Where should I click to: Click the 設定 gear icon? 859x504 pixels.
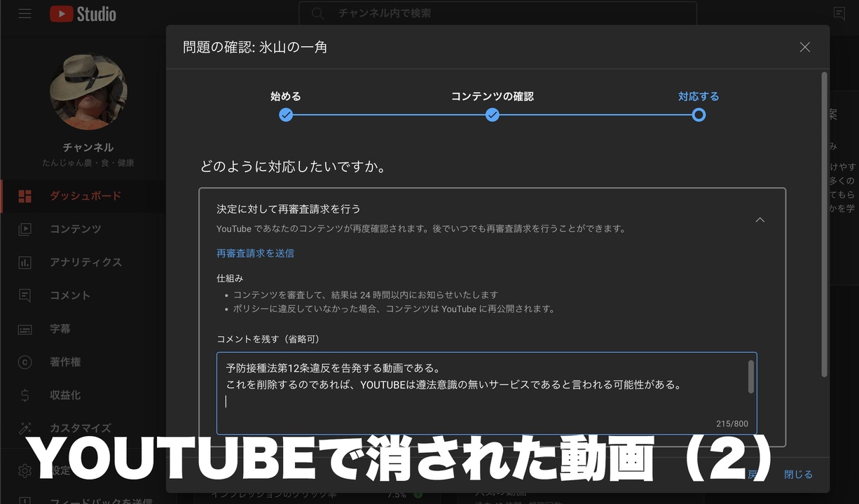tap(25, 470)
